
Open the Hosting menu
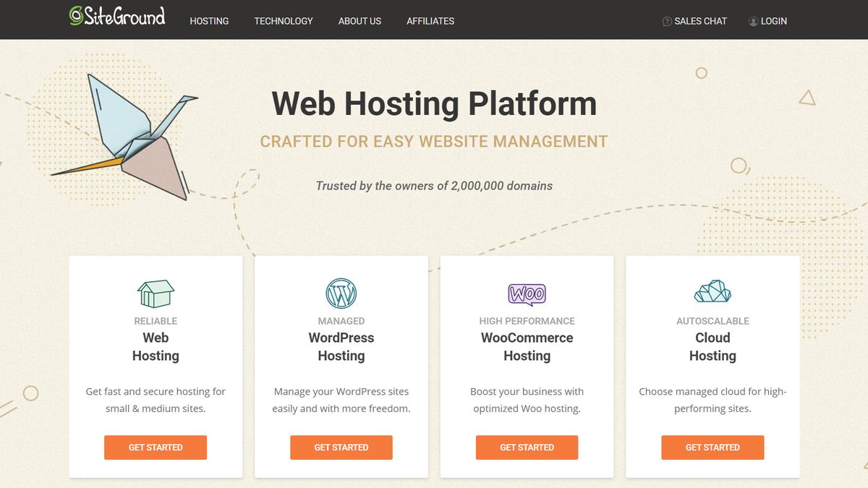tap(209, 21)
